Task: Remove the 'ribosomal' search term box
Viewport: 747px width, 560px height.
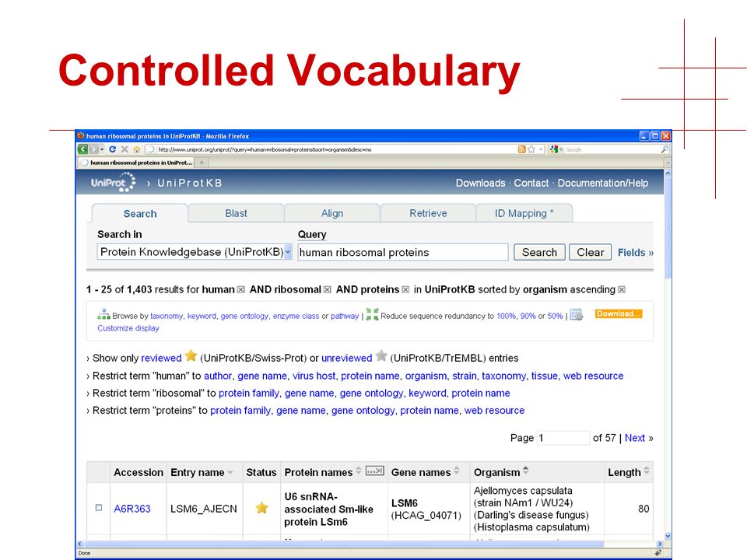Action: pos(328,289)
